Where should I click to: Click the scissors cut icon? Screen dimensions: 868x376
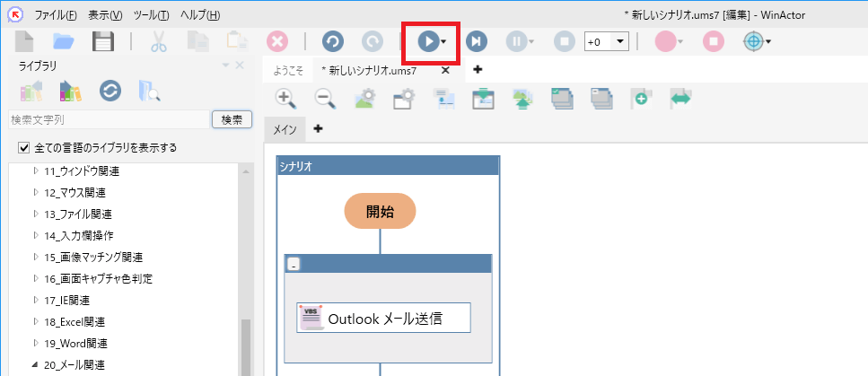tap(158, 41)
